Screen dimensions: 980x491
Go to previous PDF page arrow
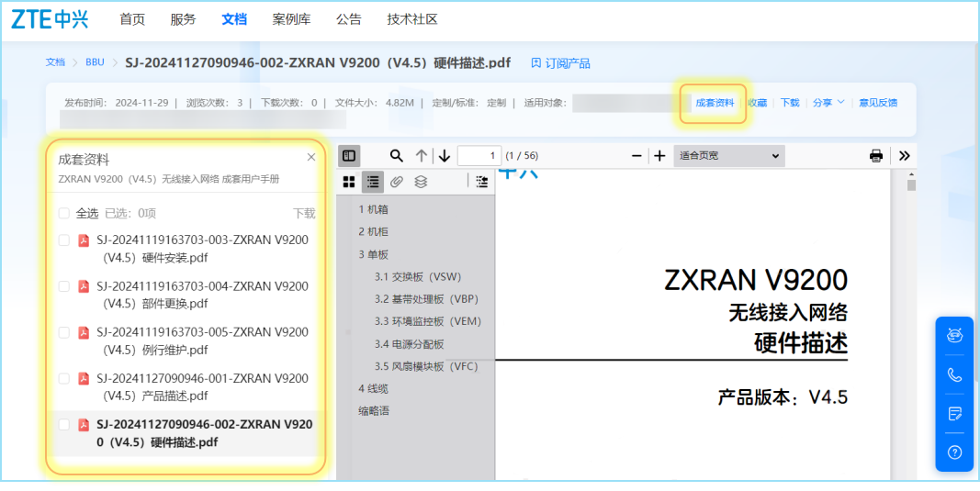click(422, 155)
